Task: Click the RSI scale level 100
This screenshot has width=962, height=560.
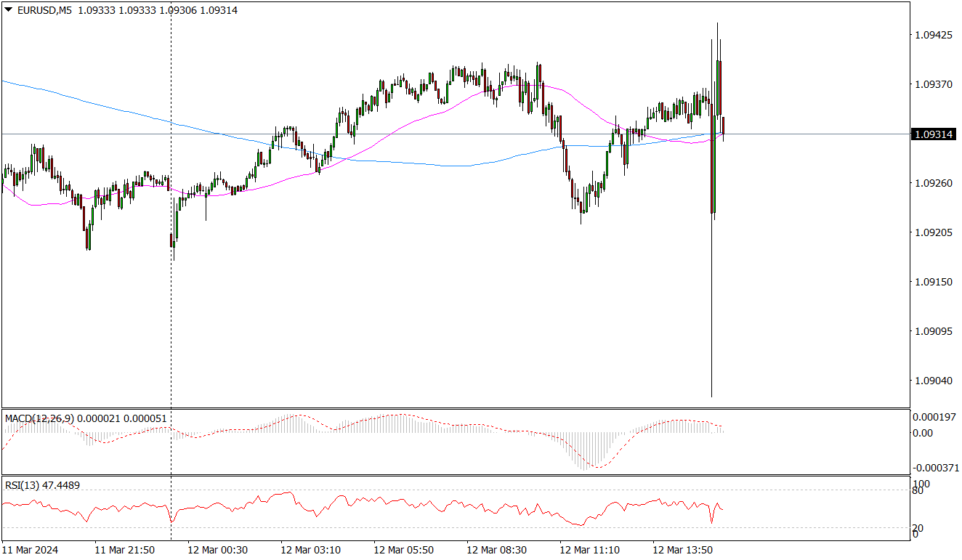Action: point(921,483)
